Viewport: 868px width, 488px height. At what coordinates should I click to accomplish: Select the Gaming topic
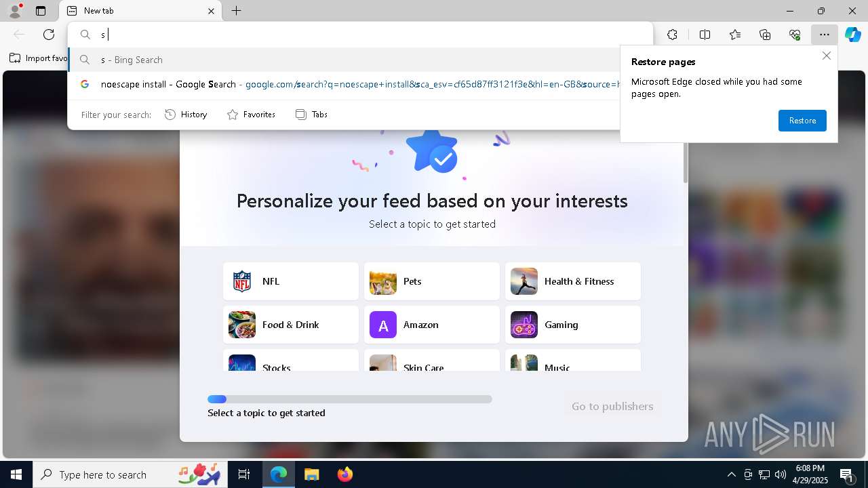573,325
